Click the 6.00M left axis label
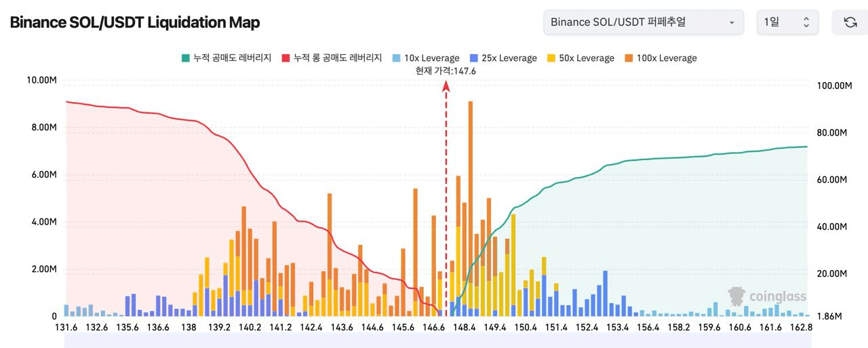The image size is (868, 348). (x=44, y=174)
